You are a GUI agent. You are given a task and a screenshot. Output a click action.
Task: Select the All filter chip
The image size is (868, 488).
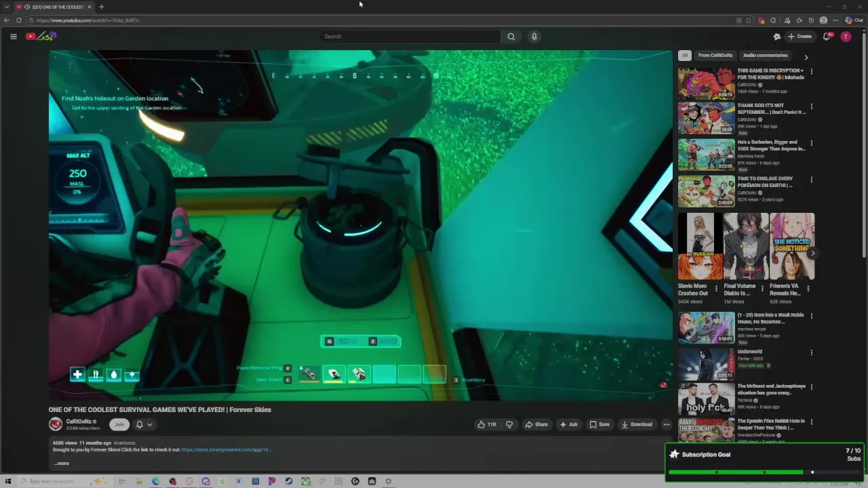(x=685, y=56)
